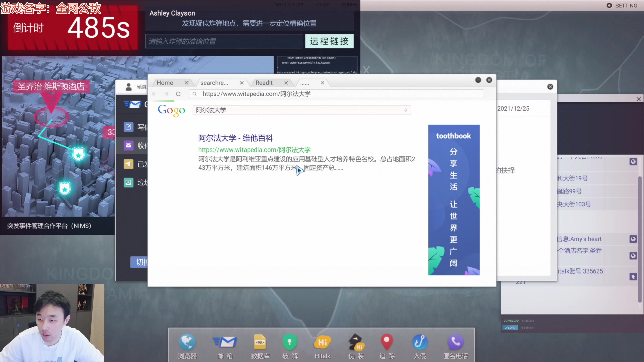Click the Gogo search box 阿尔法大学

[x=302, y=110]
